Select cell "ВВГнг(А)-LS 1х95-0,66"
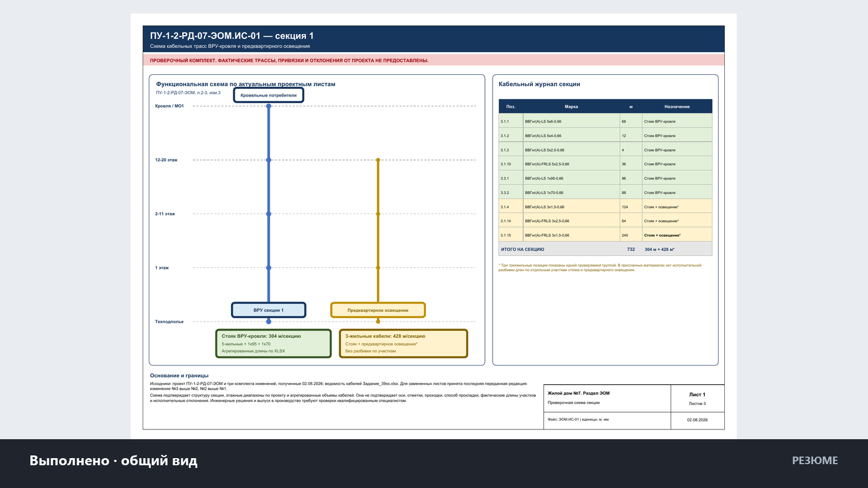 (x=572, y=178)
